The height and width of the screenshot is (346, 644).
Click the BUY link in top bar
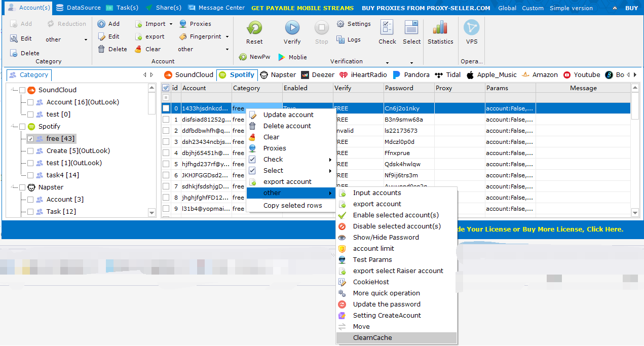[x=631, y=8]
